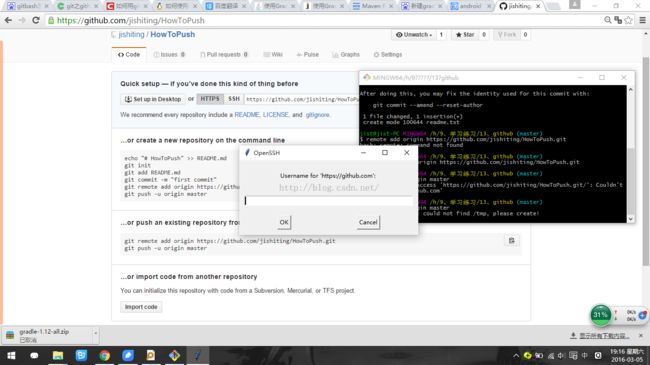Open the jishiting profile link
The image size is (650, 365).
coord(131,34)
